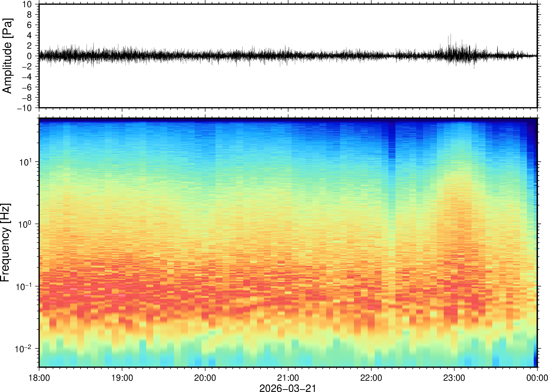Click the 10¹ frequency tick label
Viewport: 548px width, 392px height.
25,162
